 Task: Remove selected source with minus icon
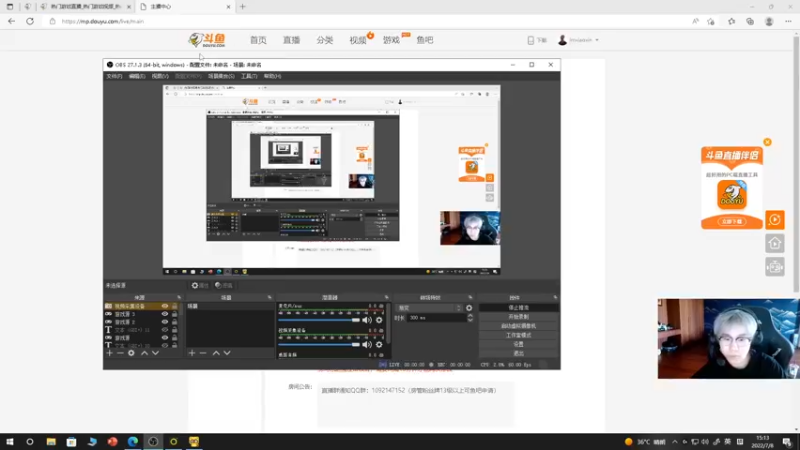120,353
